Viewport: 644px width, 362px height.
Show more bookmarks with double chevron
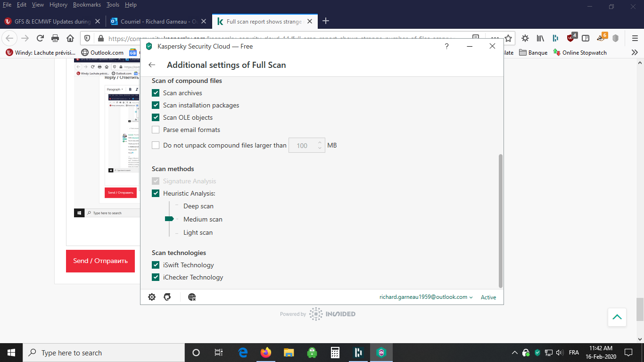pos(635,52)
